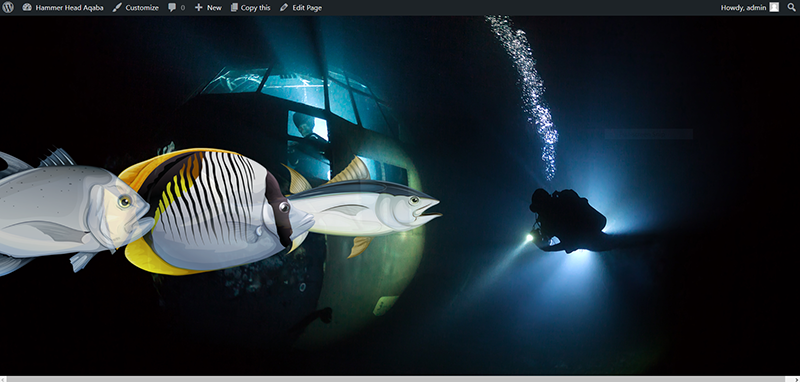Open the admin bar search magnifier

[x=791, y=8]
